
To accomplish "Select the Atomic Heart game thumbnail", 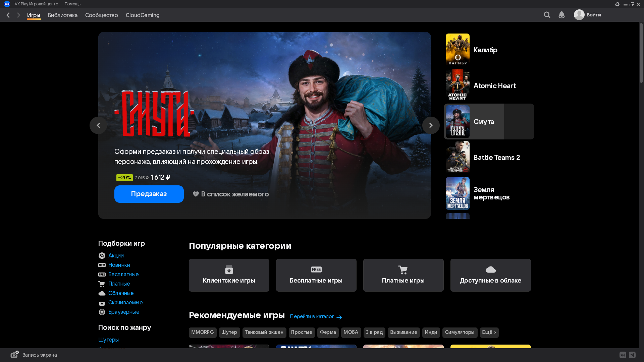I will [458, 86].
